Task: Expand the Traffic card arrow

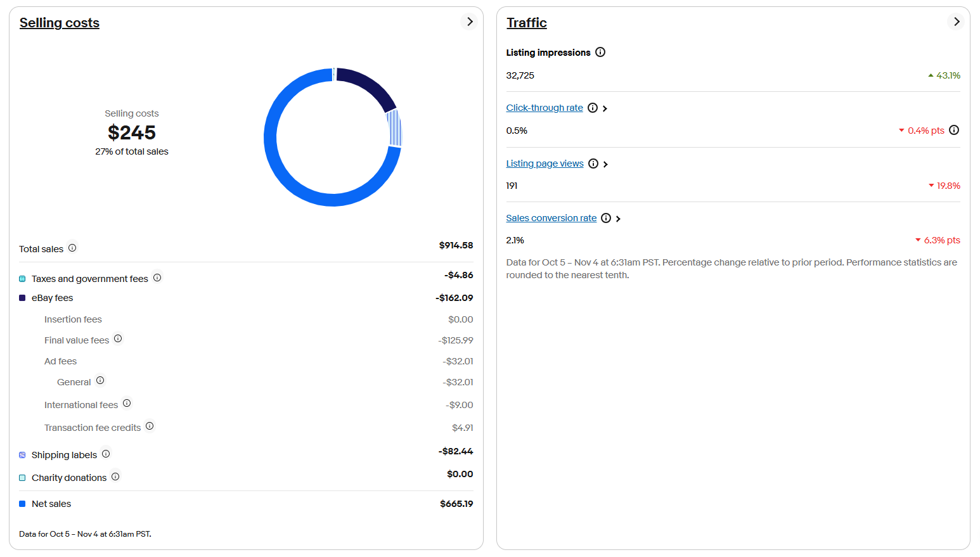Action: click(956, 22)
